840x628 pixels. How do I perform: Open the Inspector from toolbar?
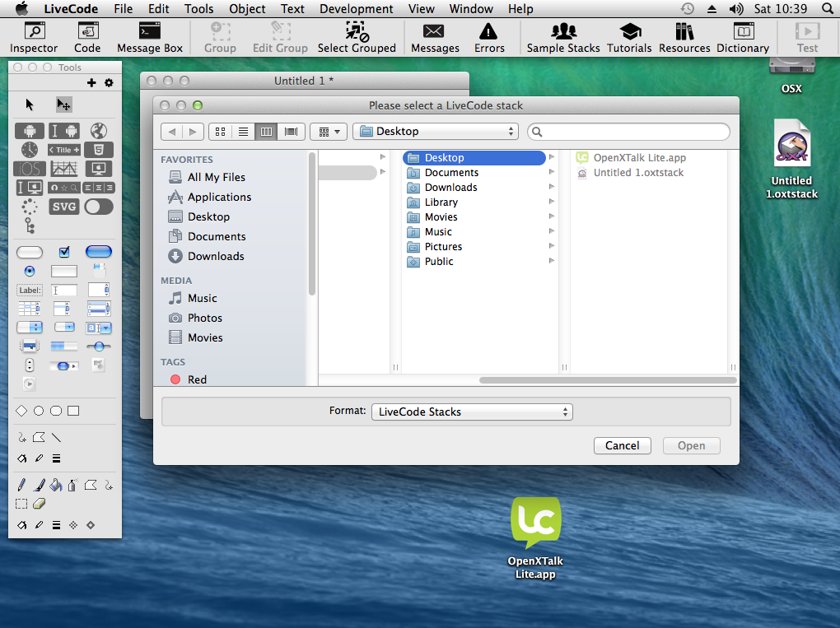(34, 38)
